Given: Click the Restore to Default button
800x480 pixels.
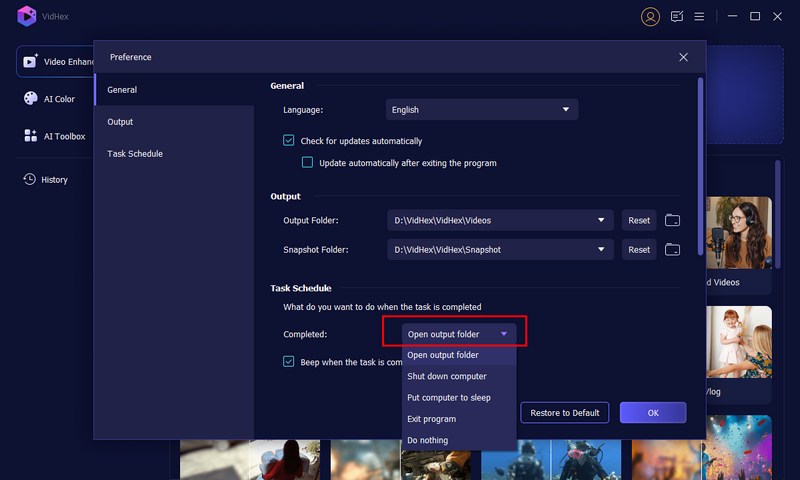Looking at the screenshot, I should tap(565, 413).
